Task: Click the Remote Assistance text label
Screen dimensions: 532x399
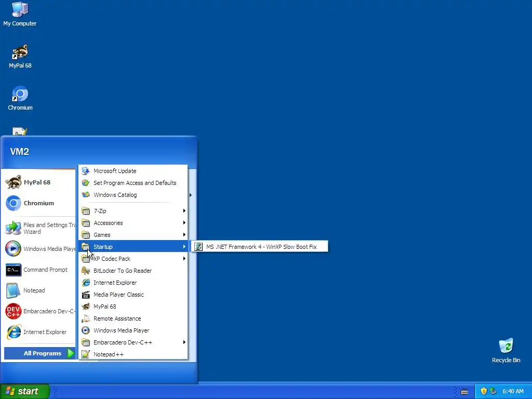Action: [x=117, y=318]
